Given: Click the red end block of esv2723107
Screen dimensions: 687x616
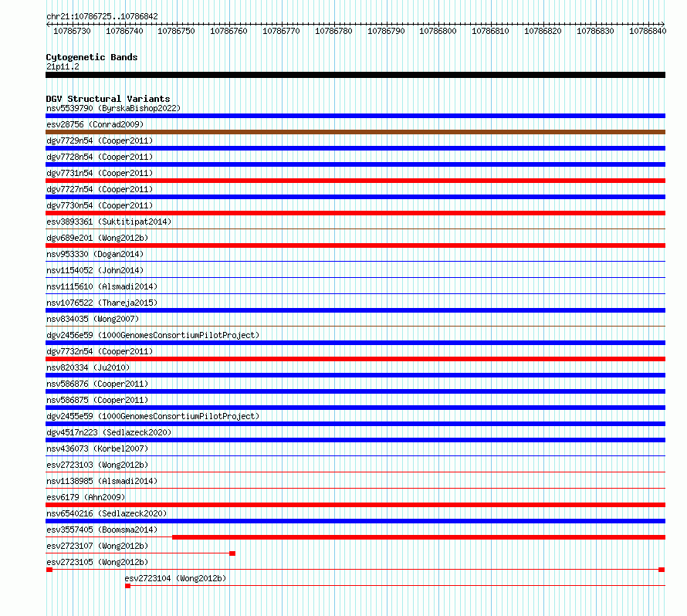Looking at the screenshot, I should click(232, 553).
